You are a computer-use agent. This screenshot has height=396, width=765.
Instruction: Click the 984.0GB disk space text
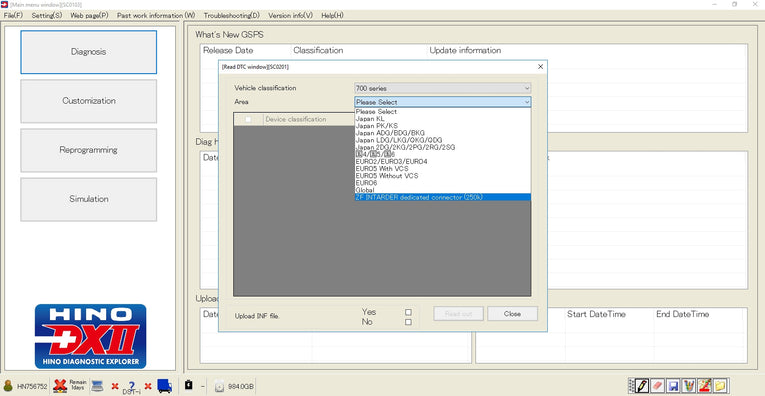[241, 387]
